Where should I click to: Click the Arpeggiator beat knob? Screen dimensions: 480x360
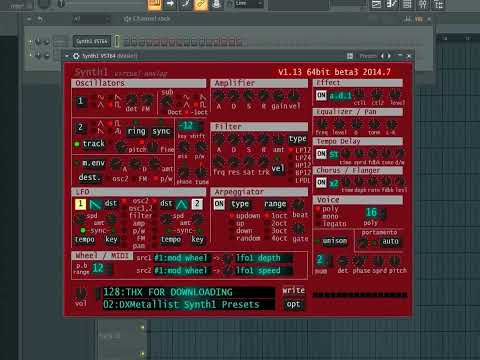point(298,204)
